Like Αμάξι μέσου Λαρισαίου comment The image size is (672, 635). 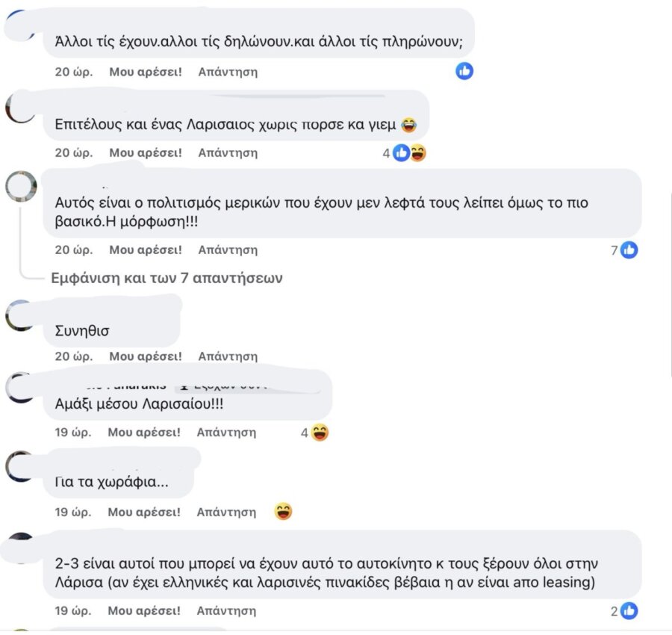pyautogui.click(x=144, y=433)
